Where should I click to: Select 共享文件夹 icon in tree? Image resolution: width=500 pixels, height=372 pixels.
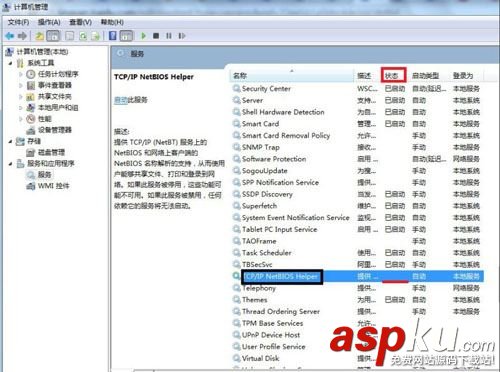(31, 97)
